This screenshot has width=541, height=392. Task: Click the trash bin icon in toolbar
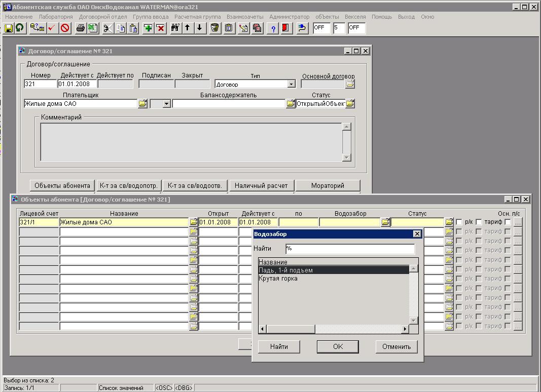click(215, 28)
